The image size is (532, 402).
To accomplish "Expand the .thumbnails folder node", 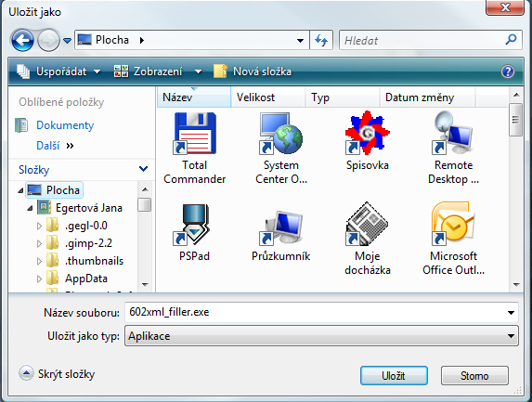I will 39,261.
